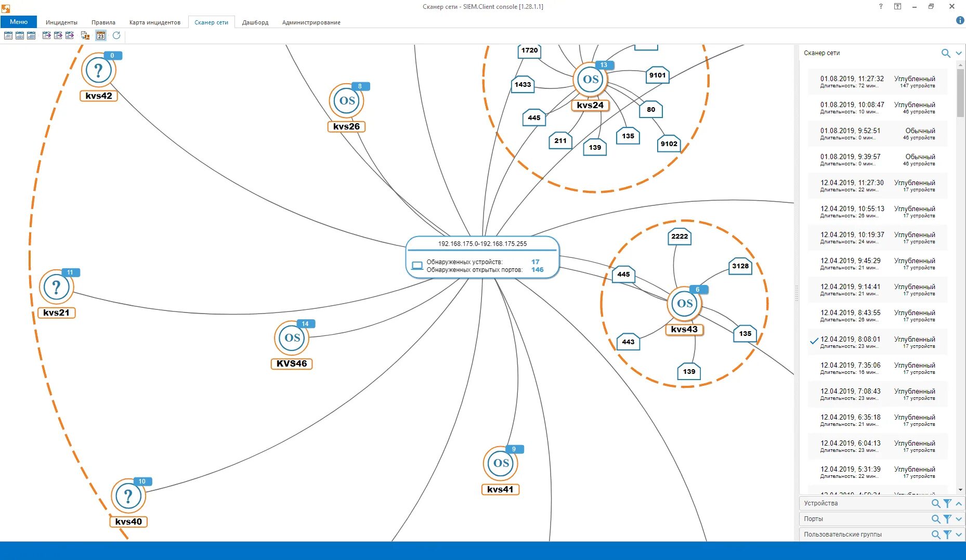Click the document export report toolbar icon

click(x=85, y=35)
